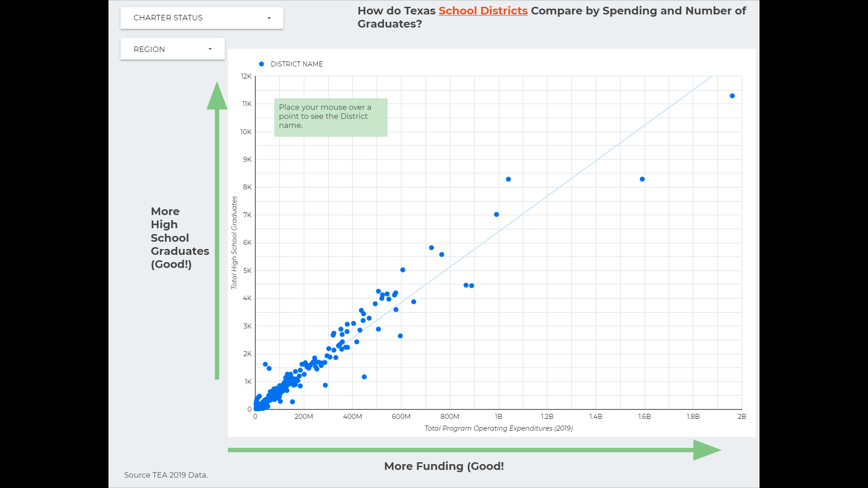868x488 pixels.
Task: Select the low outlier point near 1K graduates
Action: click(x=364, y=377)
